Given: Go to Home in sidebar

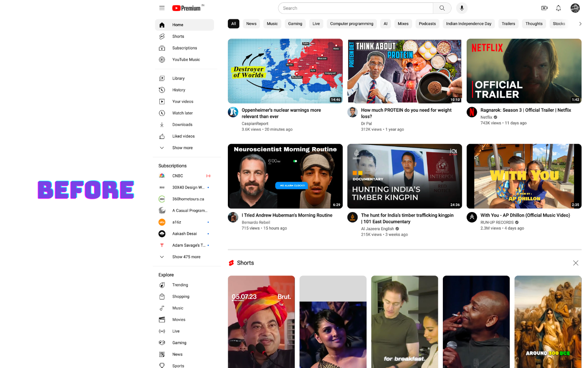Looking at the screenshot, I should [184, 25].
